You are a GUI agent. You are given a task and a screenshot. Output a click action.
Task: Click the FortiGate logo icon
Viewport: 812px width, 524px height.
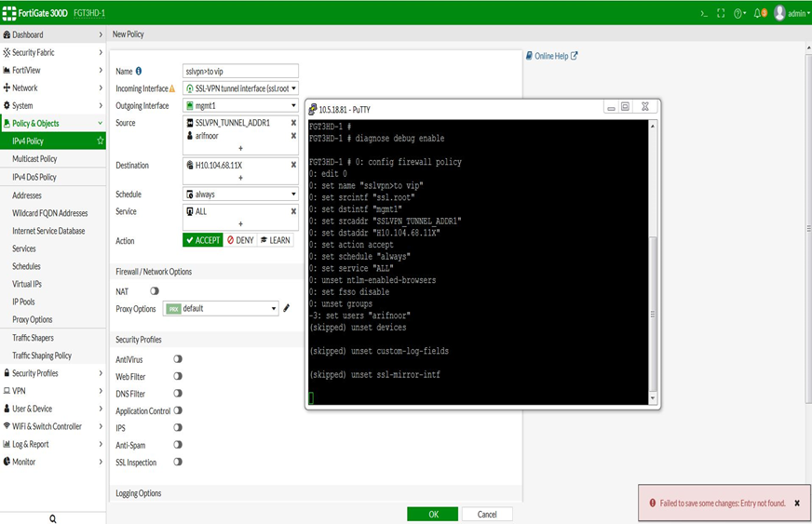tap(8, 13)
